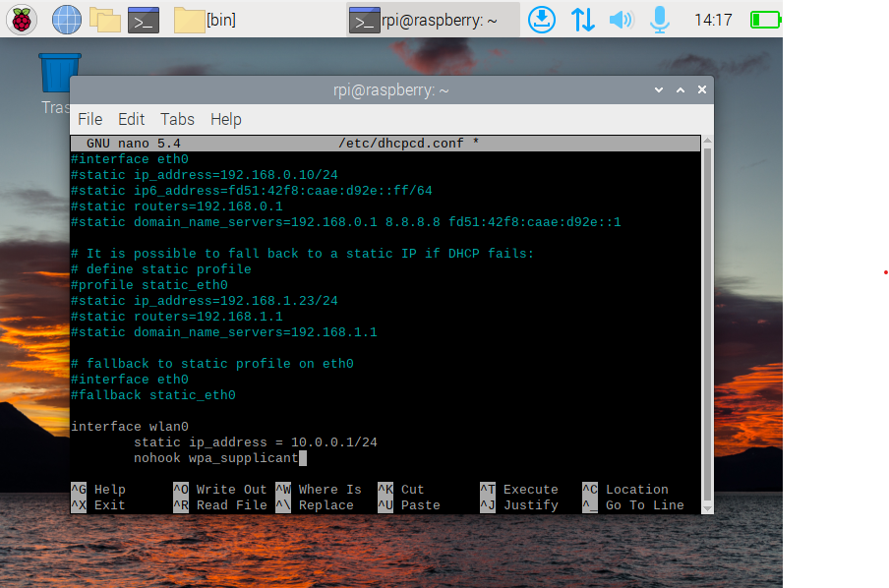The image size is (889, 588).
Task: Open the volume speaker control
Action: (622, 20)
